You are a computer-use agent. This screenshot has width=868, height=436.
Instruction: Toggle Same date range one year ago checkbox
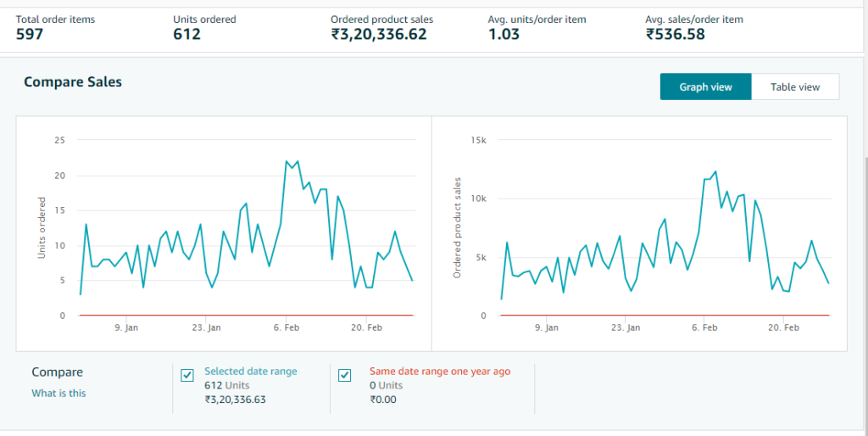[345, 375]
